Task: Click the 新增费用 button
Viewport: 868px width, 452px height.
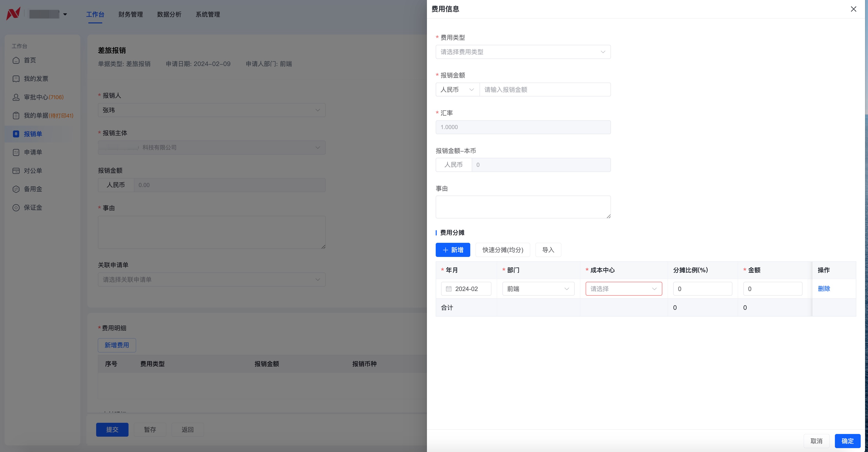Action: (117, 345)
